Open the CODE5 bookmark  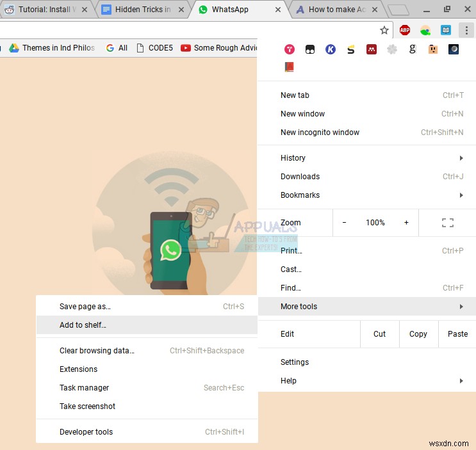click(x=154, y=48)
